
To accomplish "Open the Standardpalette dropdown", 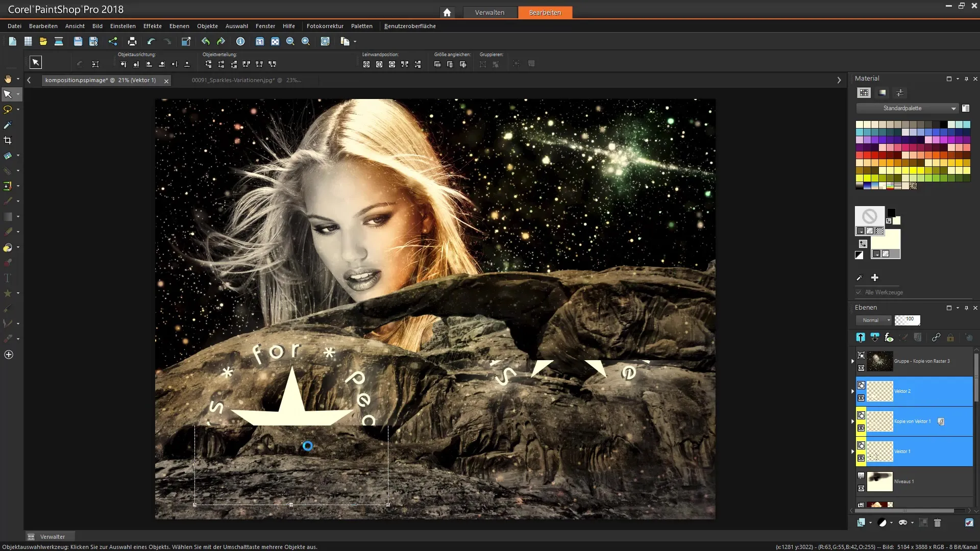I will click(907, 108).
